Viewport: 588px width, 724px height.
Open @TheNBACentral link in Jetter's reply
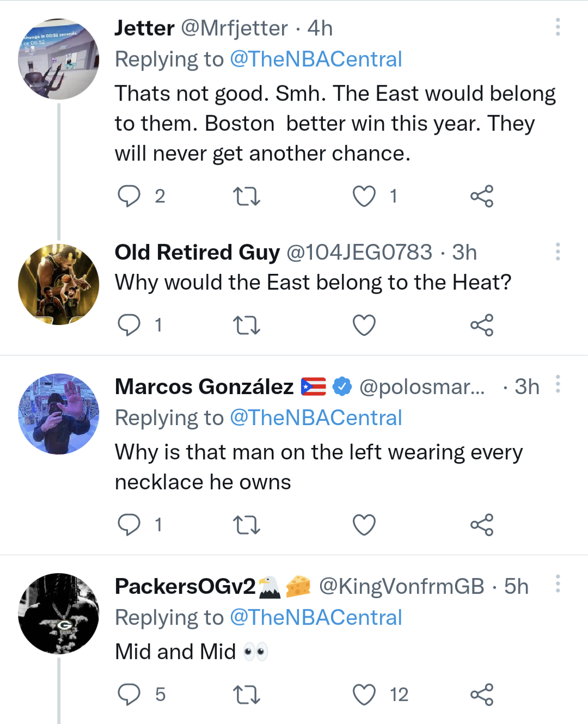(x=316, y=59)
